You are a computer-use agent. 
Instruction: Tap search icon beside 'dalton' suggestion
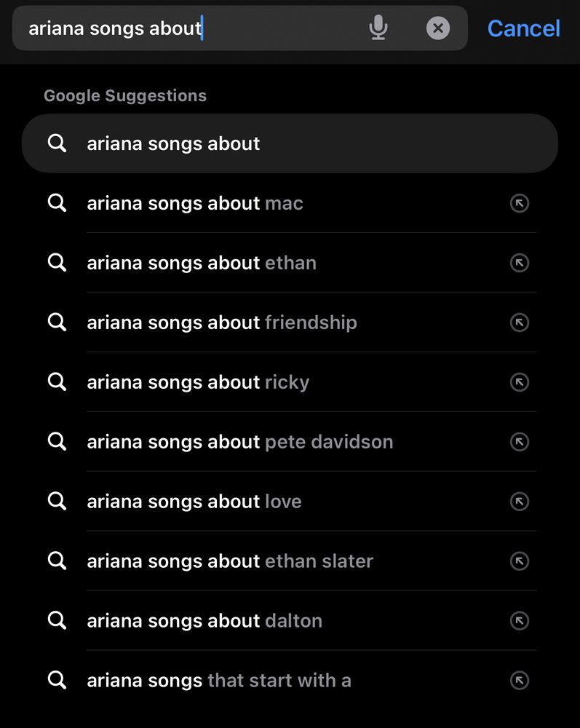pos(57,620)
